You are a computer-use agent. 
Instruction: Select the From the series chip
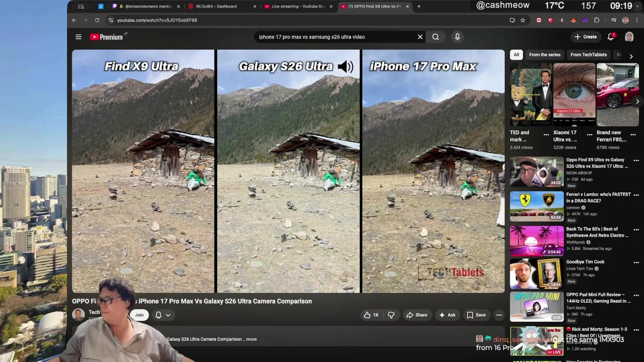point(544,55)
